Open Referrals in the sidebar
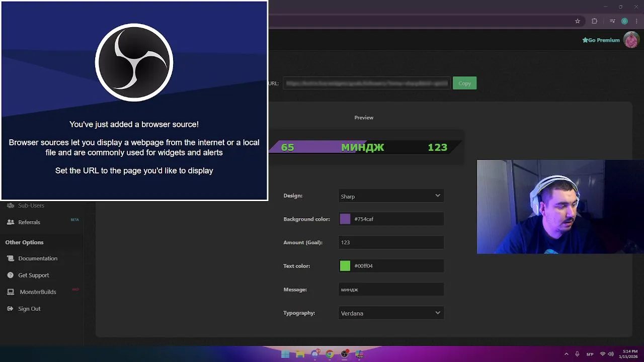The image size is (644, 362). tap(29, 222)
